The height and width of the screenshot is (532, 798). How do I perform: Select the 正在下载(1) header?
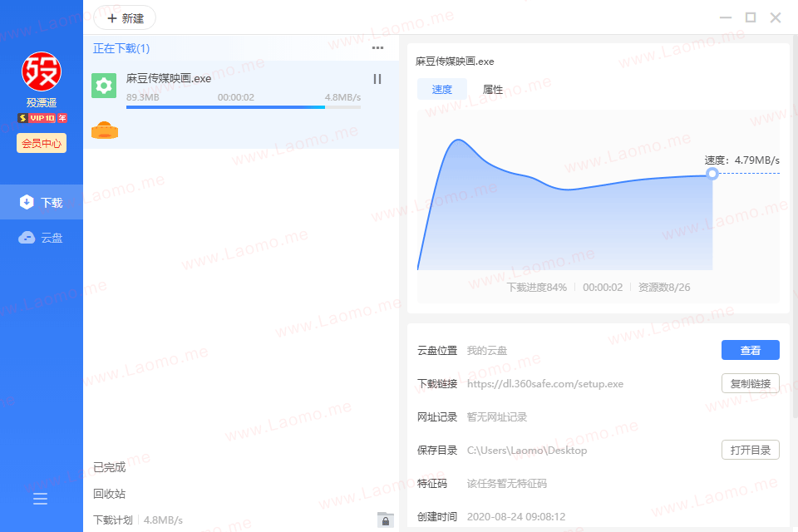[x=121, y=48]
